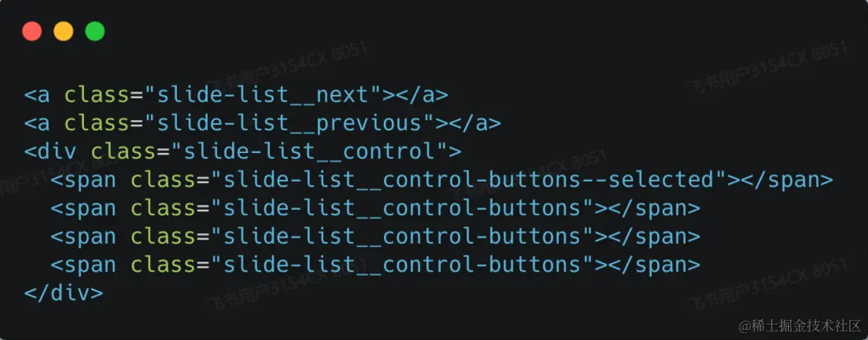Click the closing </a> after slide-list__next
Image resolution: width=868 pixels, height=340 pixels.
[422, 95]
